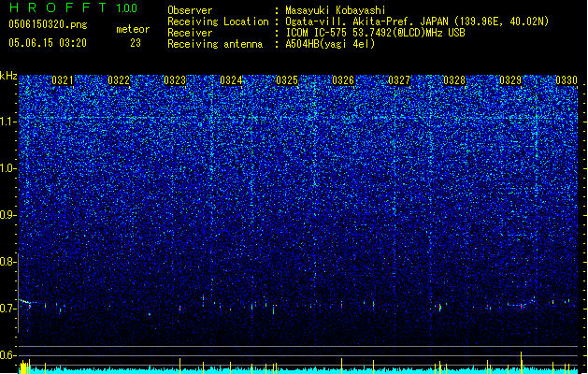588x374 pixels.
Task: Click the 0324 time marker
Action: click(x=231, y=80)
